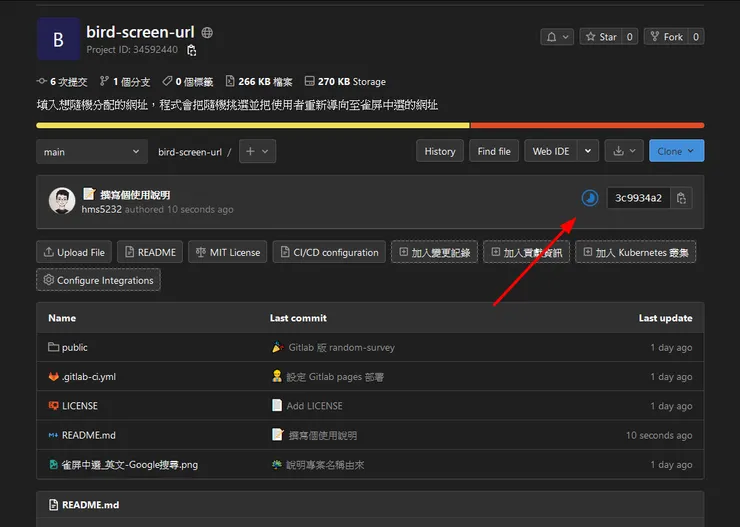The height and width of the screenshot is (527, 740).
Task: Open the Clone dropdown
Action: [676, 151]
